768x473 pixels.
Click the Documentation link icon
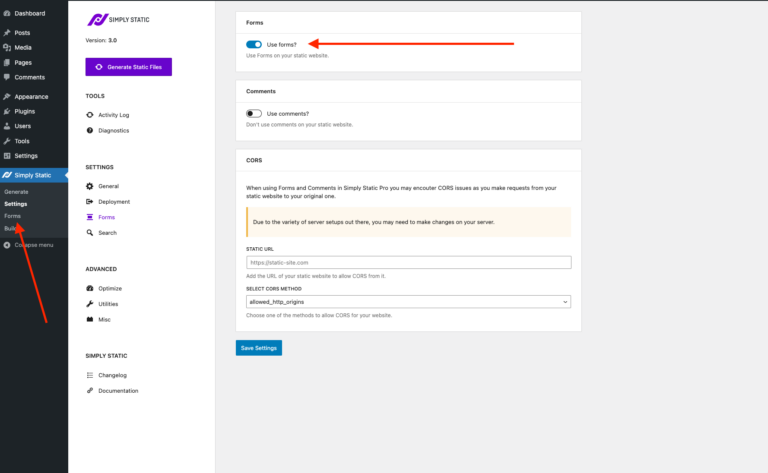[x=90, y=390]
